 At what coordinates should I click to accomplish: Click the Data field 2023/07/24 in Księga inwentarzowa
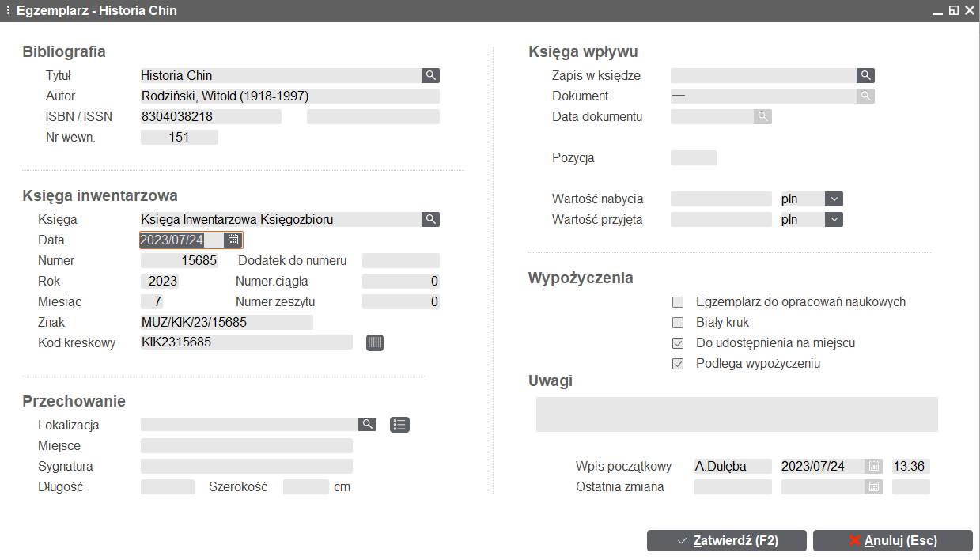pos(183,240)
